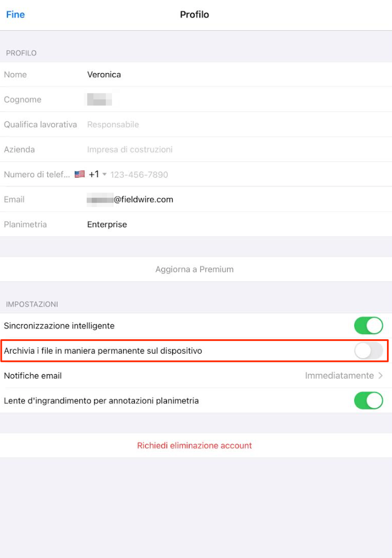Select the Immediatamente notification setting

pos(339,375)
